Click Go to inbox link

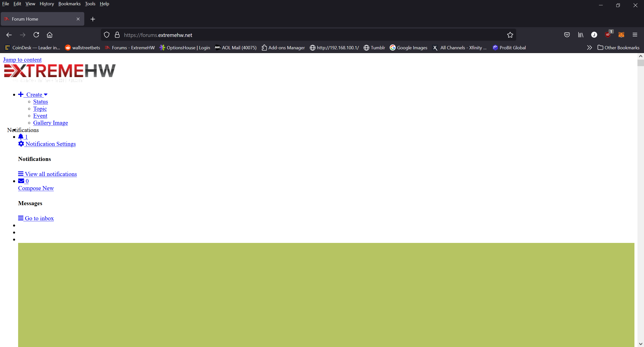point(39,218)
